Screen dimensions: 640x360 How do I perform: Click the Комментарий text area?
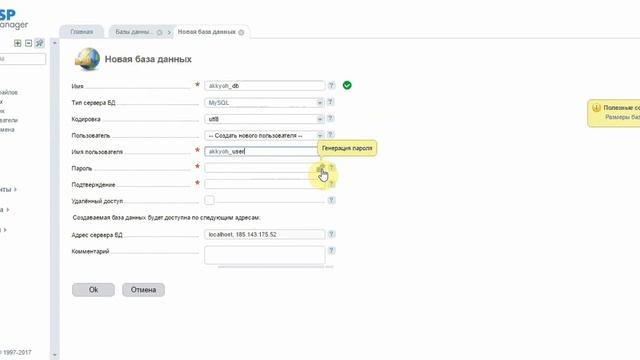tap(264, 255)
